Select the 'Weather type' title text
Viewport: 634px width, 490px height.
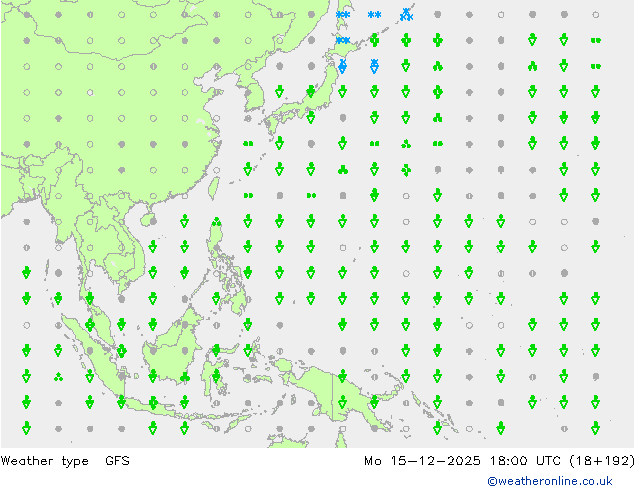point(44,461)
